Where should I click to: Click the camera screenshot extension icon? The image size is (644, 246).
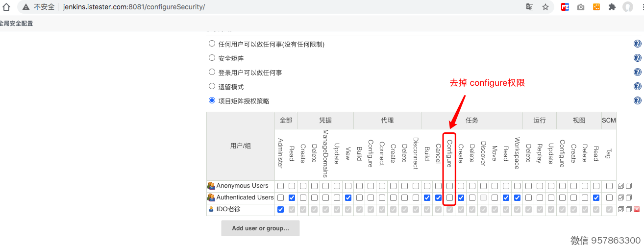[581, 7]
